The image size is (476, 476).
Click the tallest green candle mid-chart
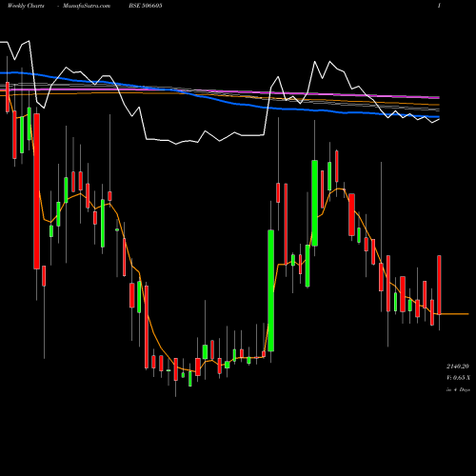click(271, 290)
